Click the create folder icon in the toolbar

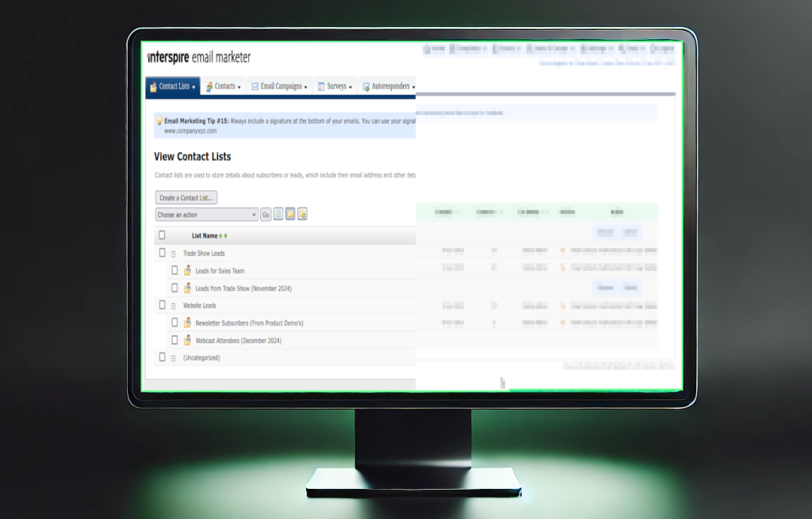pyautogui.click(x=302, y=215)
